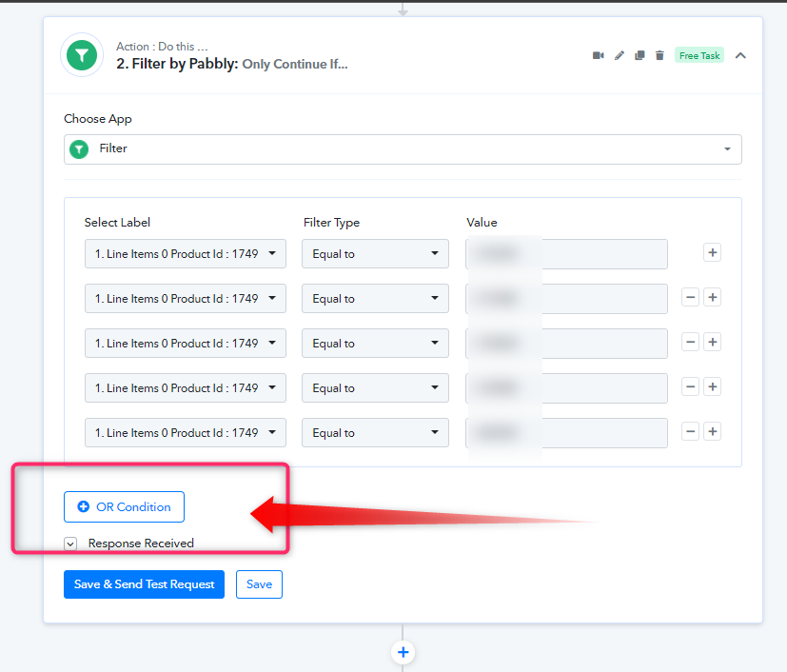Image resolution: width=787 pixels, height=672 pixels.
Task: Click fifth row Value input field
Action: pos(566,432)
